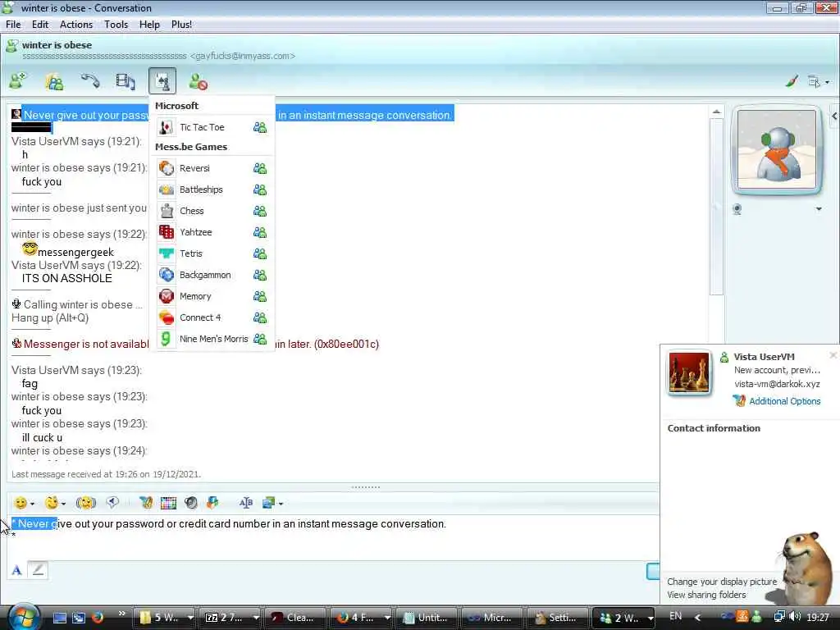Click the invite icon beside Chess
The width and height of the screenshot is (840, 630).
[x=260, y=211]
